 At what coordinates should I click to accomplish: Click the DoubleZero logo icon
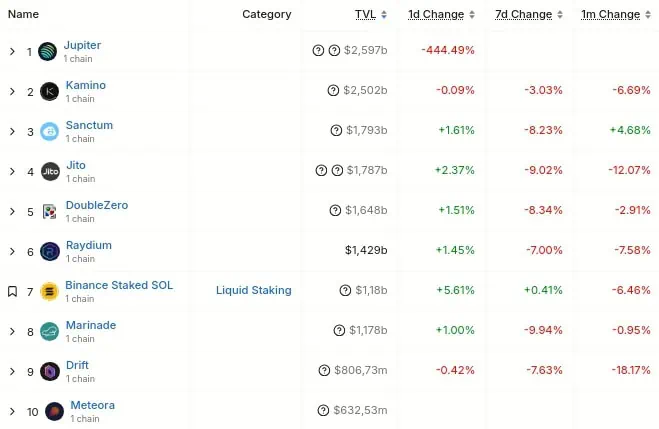click(50, 212)
